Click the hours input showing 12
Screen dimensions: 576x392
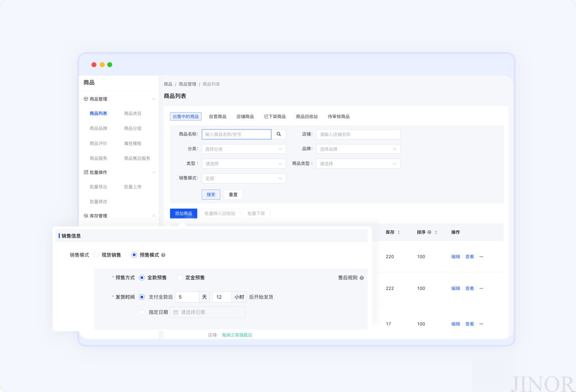click(x=222, y=297)
